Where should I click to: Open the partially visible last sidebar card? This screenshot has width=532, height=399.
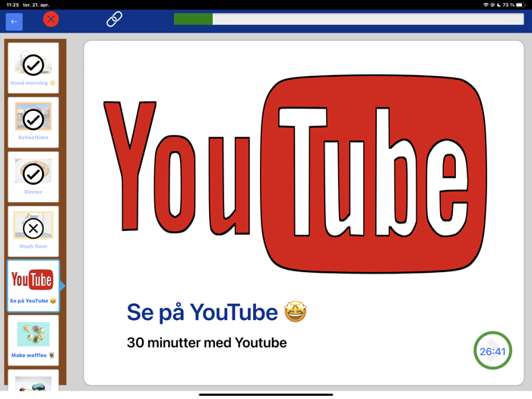point(33,380)
